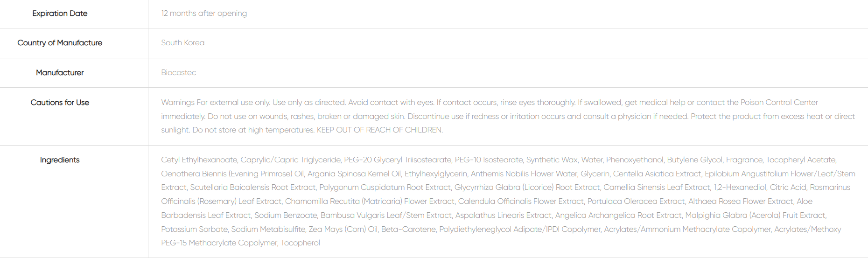
Task: Click Camellia Sinensis Leaf Extract text
Action: [657, 188]
